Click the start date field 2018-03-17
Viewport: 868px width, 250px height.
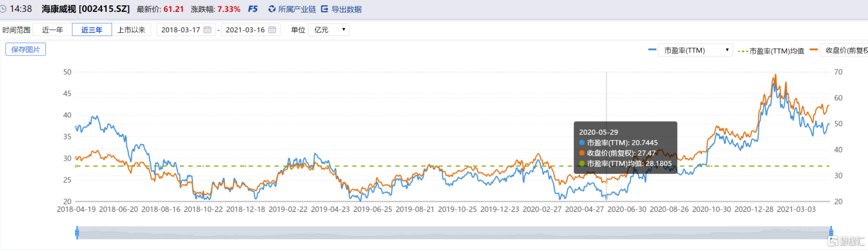[x=186, y=30]
